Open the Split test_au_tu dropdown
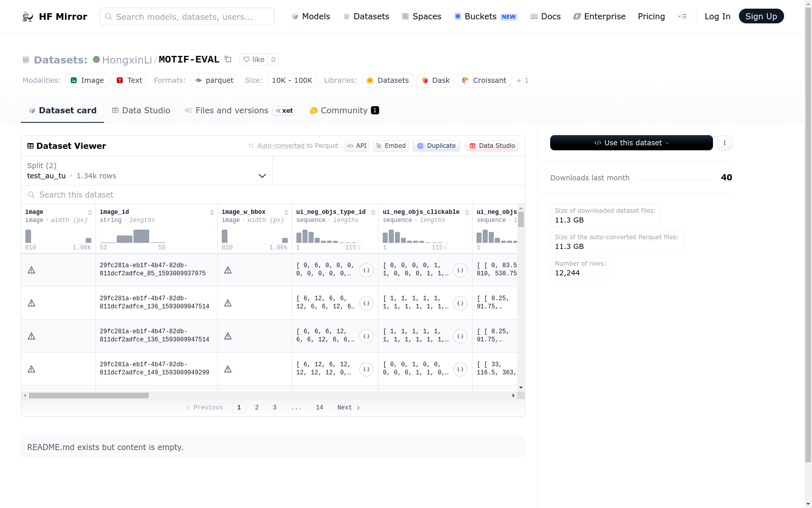This screenshot has height=508, width=812. [147, 171]
